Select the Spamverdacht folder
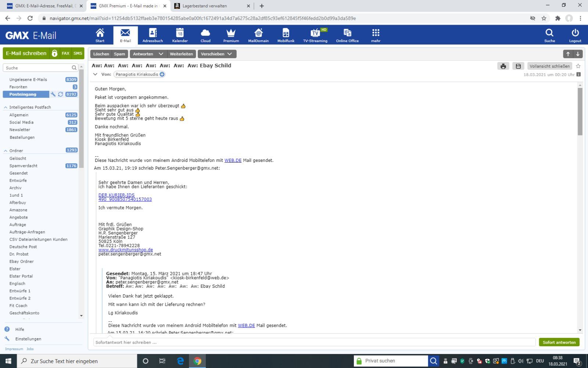The width and height of the screenshot is (588, 368). [x=24, y=166]
